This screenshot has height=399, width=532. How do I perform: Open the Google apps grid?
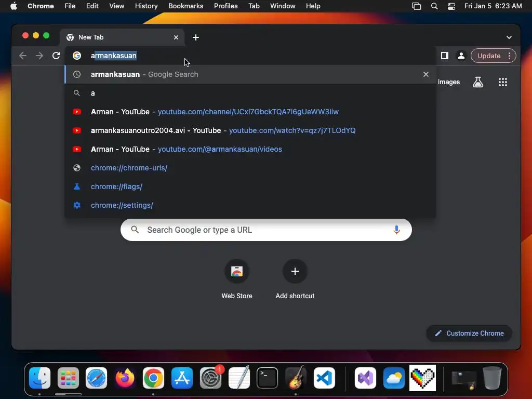pyautogui.click(x=502, y=82)
